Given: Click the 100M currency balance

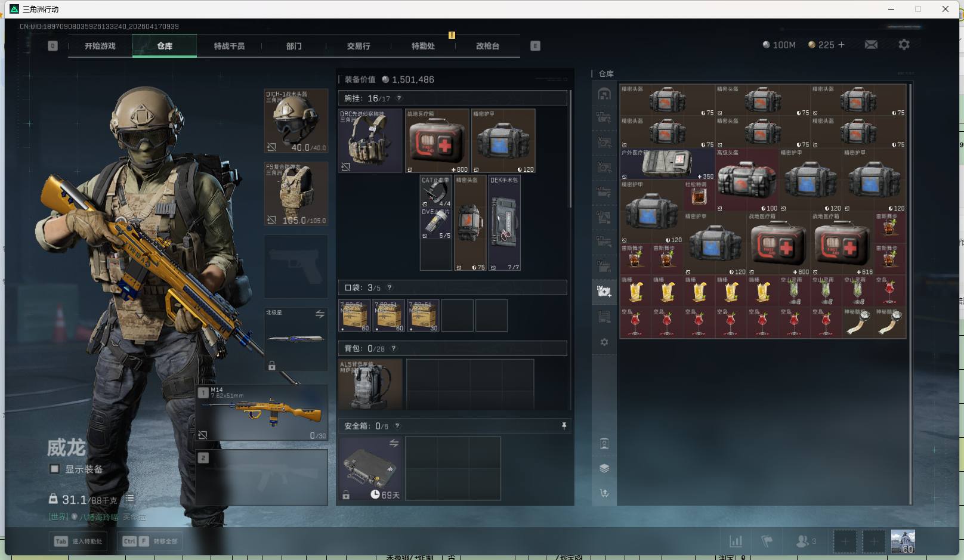Looking at the screenshot, I should (779, 45).
